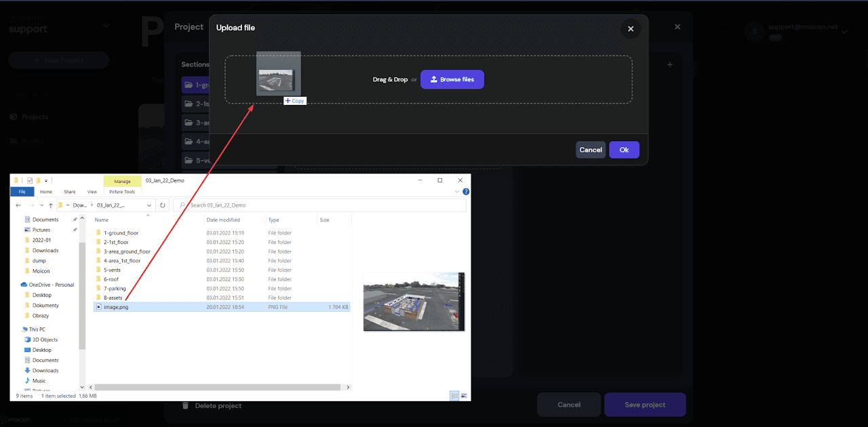Screen dimensions: 868x427
Task: Confirm upload with the Ok button
Action: coord(624,150)
